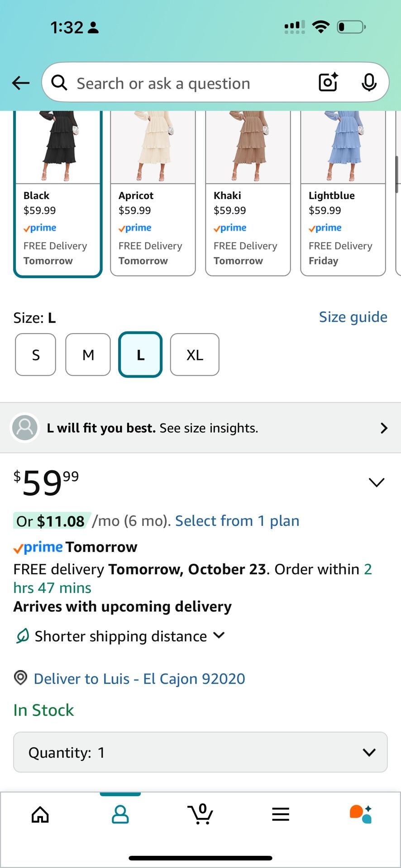The image size is (401, 868).
Task: Open the account profile tab icon
Action: 120,815
